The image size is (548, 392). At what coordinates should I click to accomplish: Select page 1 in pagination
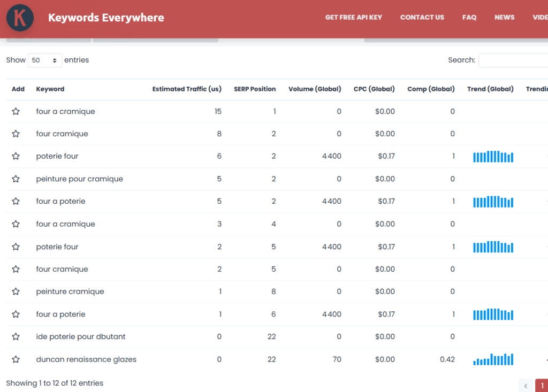[542, 386]
